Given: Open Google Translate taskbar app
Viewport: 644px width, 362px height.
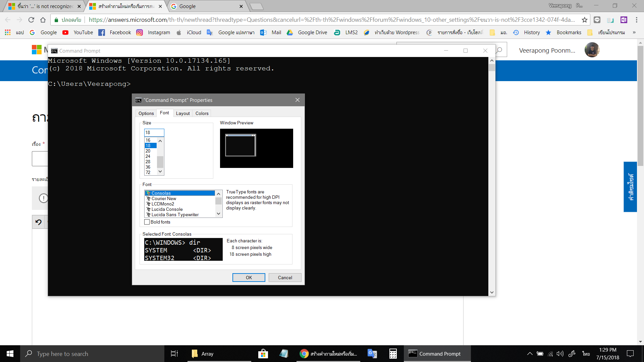Looking at the screenshot, I should [x=372, y=354].
